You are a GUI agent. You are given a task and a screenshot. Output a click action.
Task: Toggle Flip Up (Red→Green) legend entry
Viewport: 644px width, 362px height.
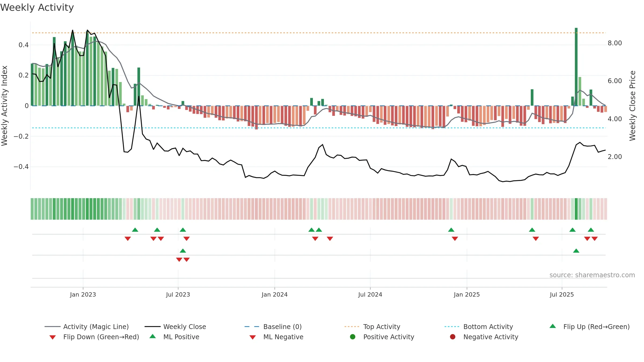point(590,327)
